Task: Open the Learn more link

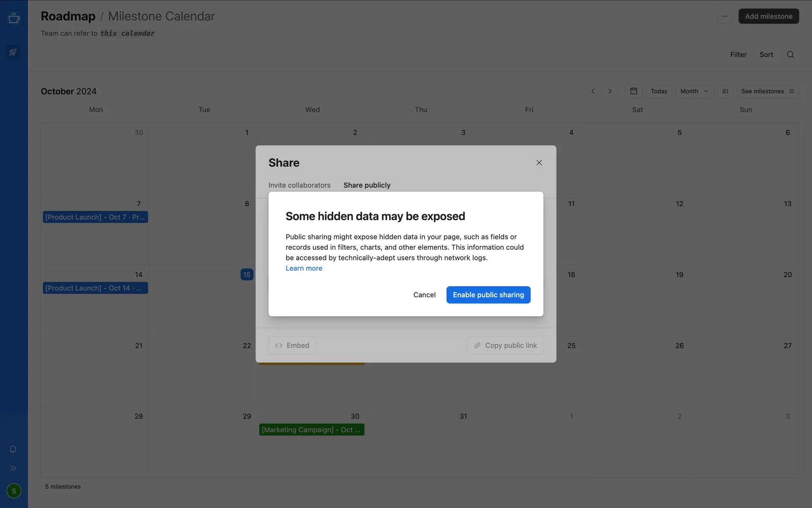Action: (x=304, y=268)
